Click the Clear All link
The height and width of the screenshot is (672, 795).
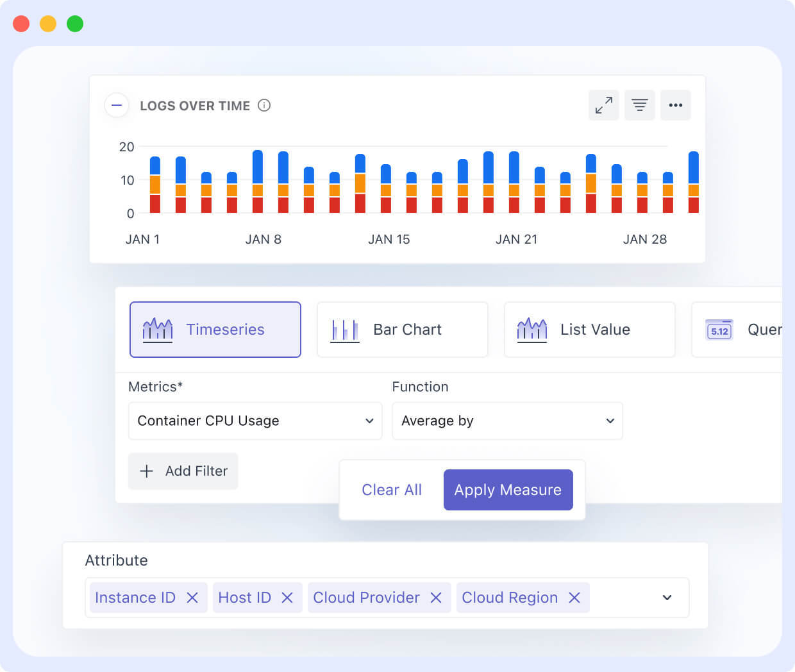click(x=392, y=490)
